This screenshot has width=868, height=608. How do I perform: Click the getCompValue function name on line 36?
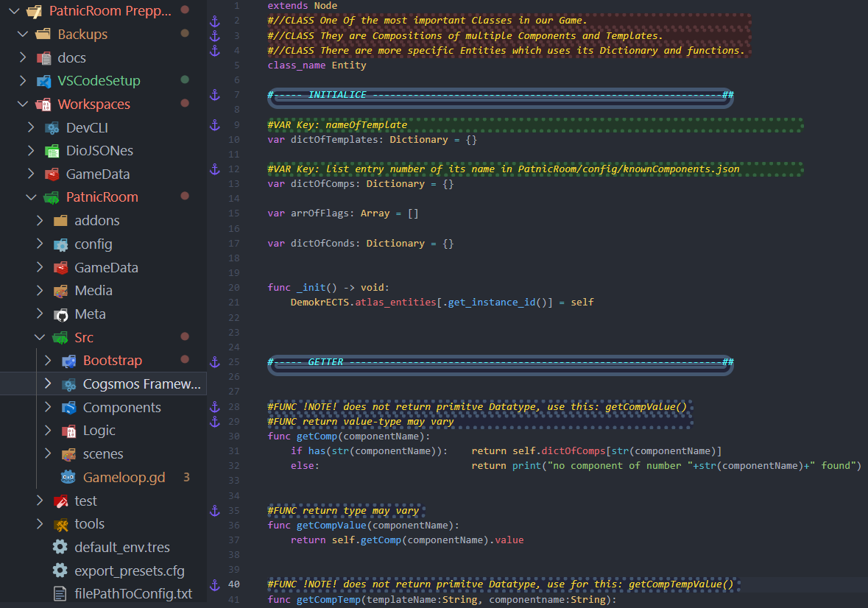coord(331,525)
